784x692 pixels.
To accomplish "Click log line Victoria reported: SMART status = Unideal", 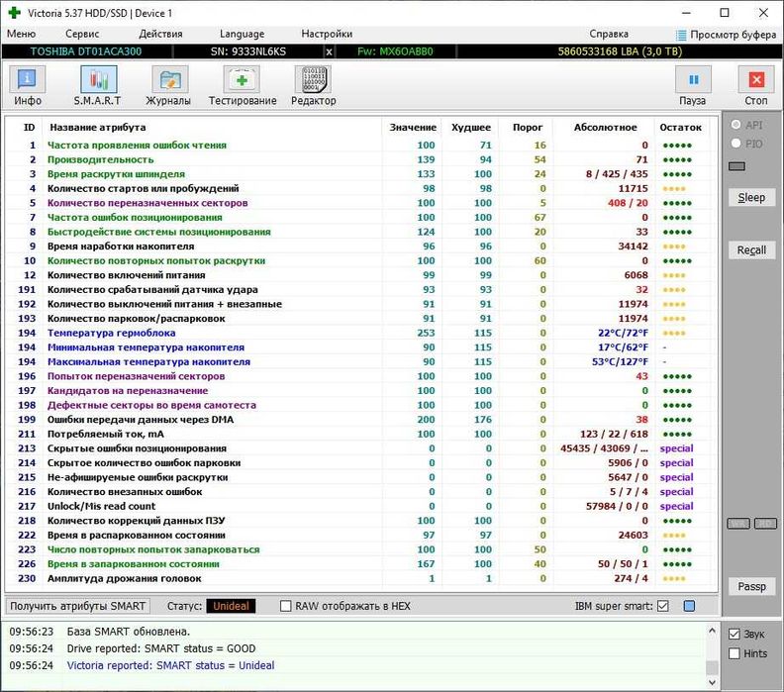I will (x=170, y=665).
